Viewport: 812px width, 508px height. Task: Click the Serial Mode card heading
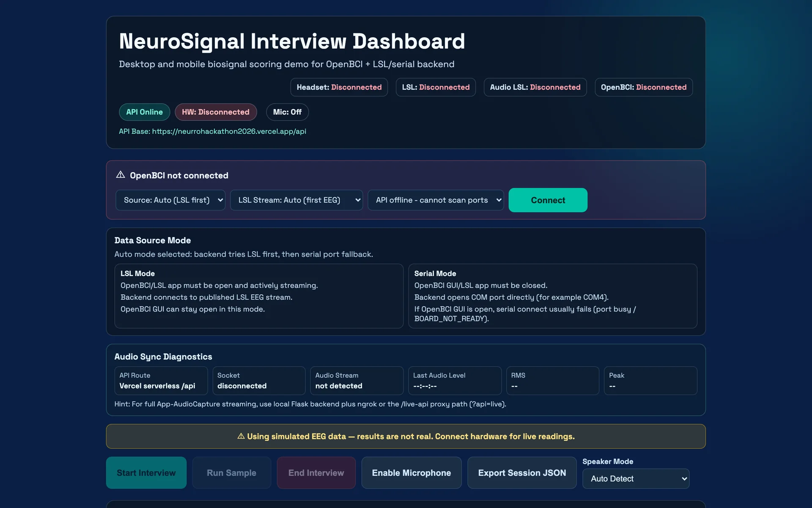coord(435,273)
